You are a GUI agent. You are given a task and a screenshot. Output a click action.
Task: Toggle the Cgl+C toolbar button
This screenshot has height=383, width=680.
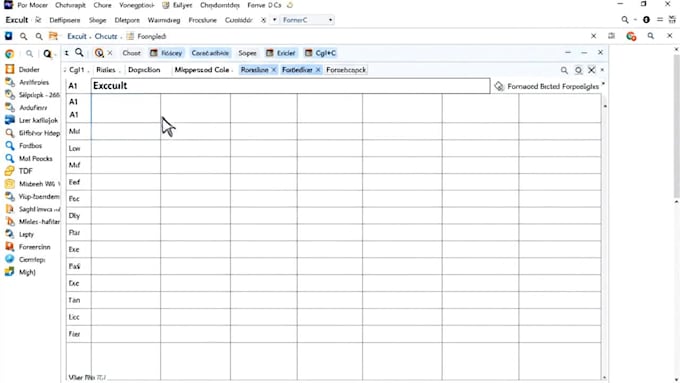click(320, 53)
